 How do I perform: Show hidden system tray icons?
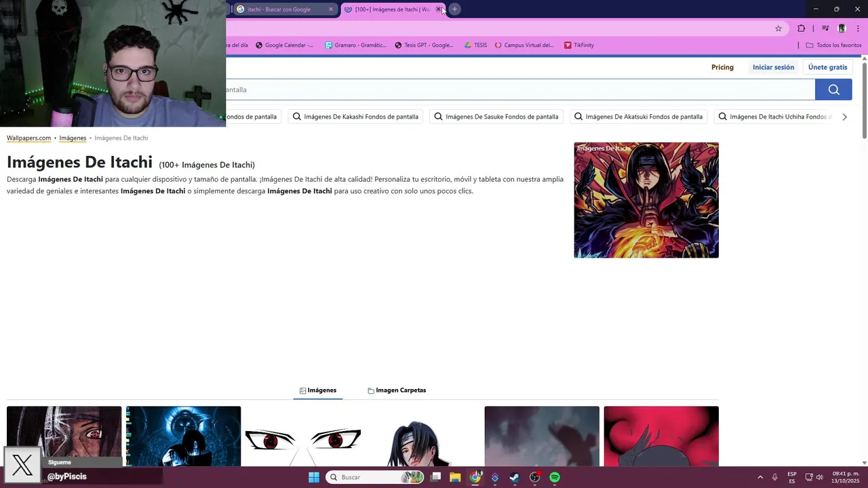click(x=760, y=477)
